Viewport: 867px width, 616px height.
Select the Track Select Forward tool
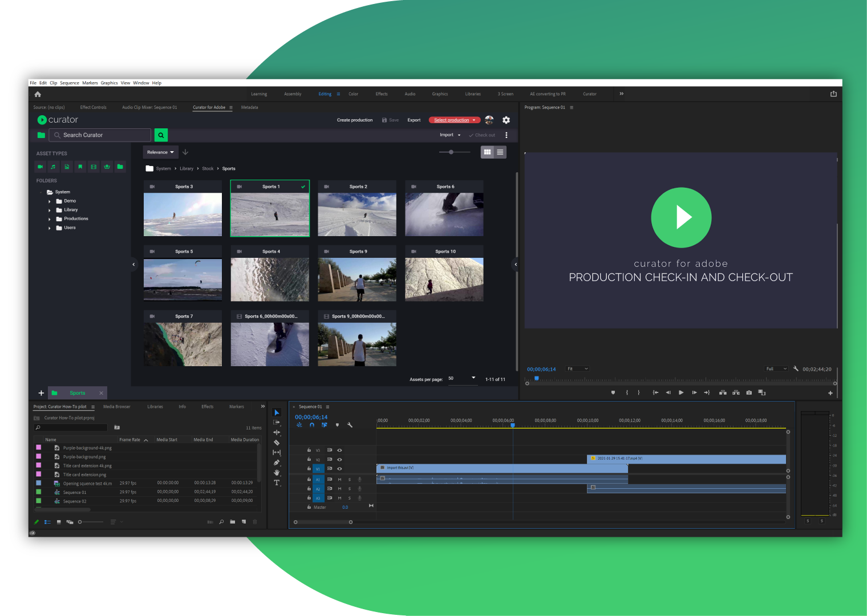pyautogui.click(x=277, y=423)
